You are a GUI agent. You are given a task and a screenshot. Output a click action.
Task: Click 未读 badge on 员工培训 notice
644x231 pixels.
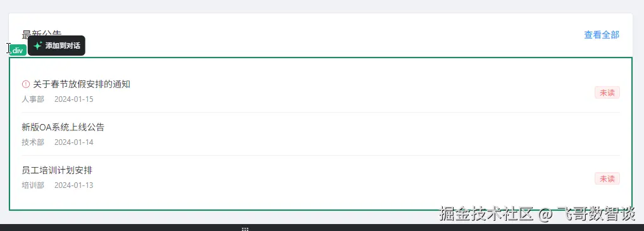[x=607, y=179]
